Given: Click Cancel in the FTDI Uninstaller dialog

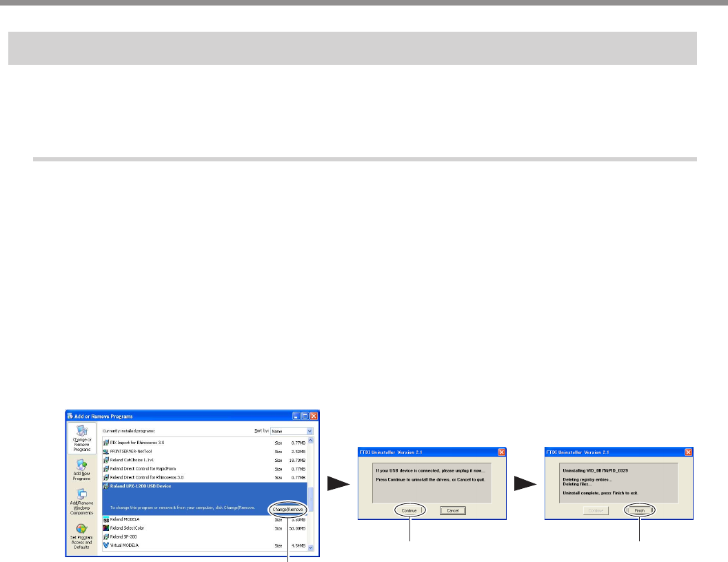Looking at the screenshot, I should click(x=453, y=510).
